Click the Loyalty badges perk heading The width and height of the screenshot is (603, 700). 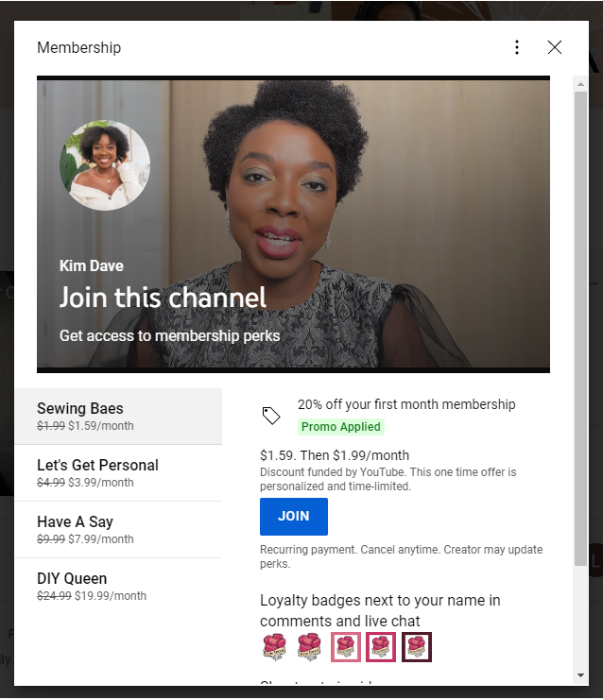pos(380,610)
